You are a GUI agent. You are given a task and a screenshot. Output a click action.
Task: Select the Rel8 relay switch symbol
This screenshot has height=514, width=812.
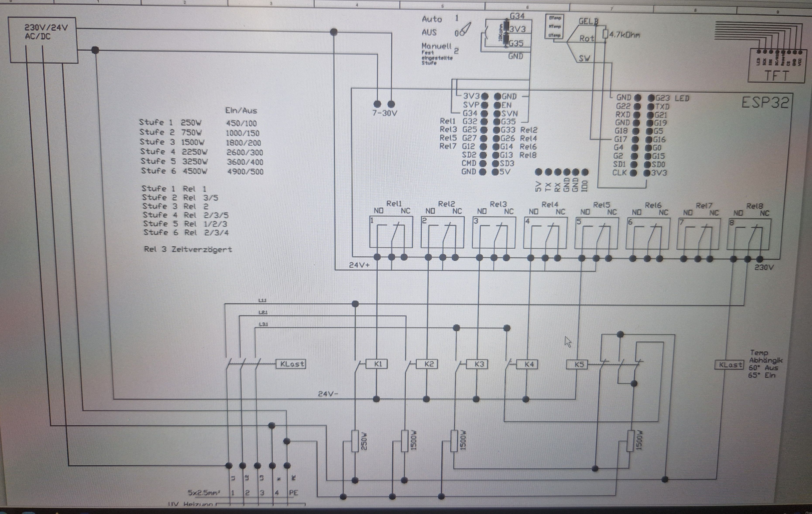click(749, 234)
